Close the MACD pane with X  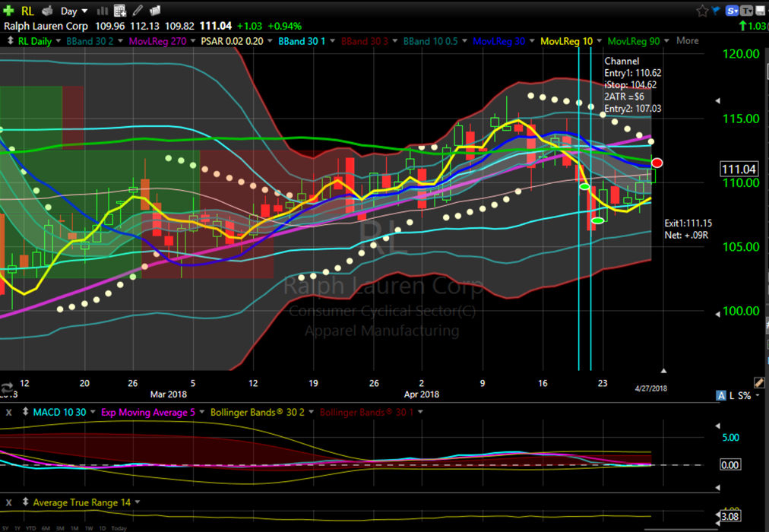tap(8, 413)
